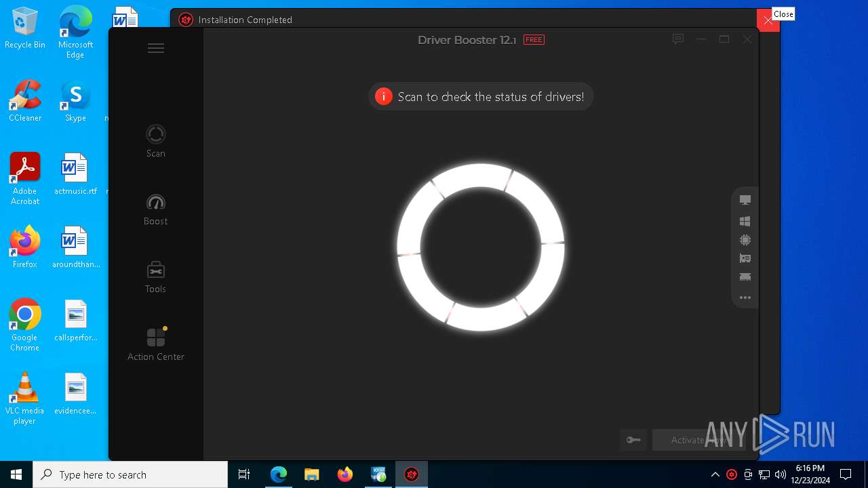This screenshot has height=488, width=868.
Task: Click the Windows system info icon
Action: click(745, 221)
